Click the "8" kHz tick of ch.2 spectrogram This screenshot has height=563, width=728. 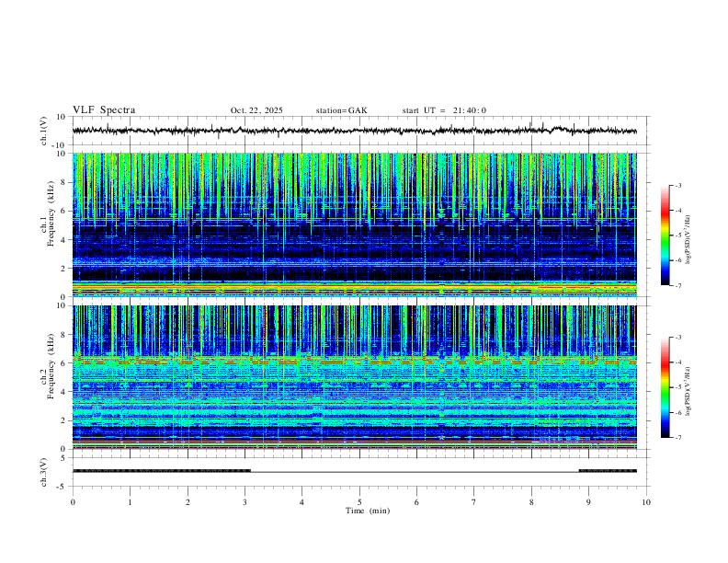click(63, 335)
